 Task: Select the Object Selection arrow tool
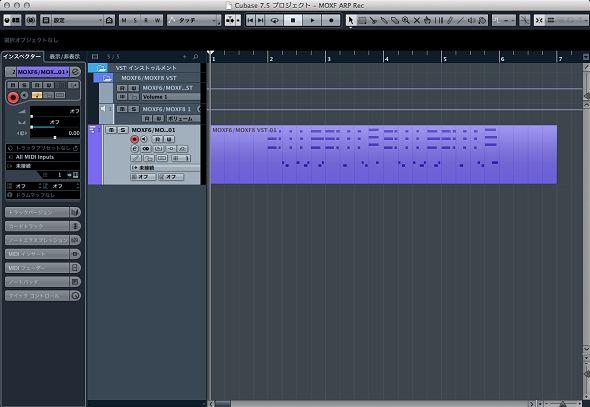350,20
